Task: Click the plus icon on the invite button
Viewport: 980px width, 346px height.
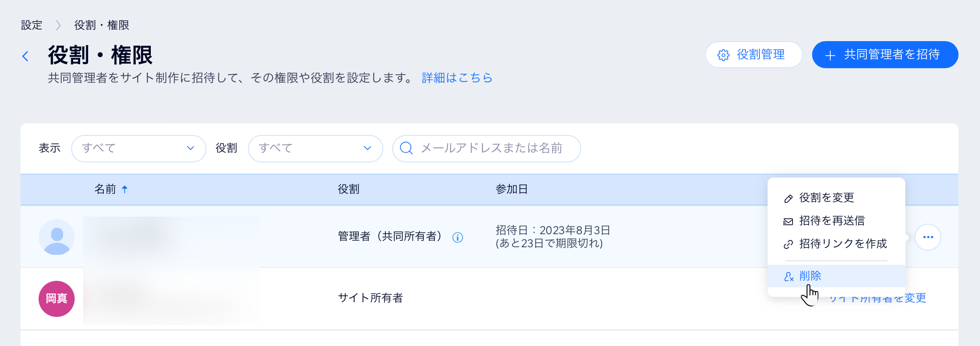Action: click(x=831, y=55)
